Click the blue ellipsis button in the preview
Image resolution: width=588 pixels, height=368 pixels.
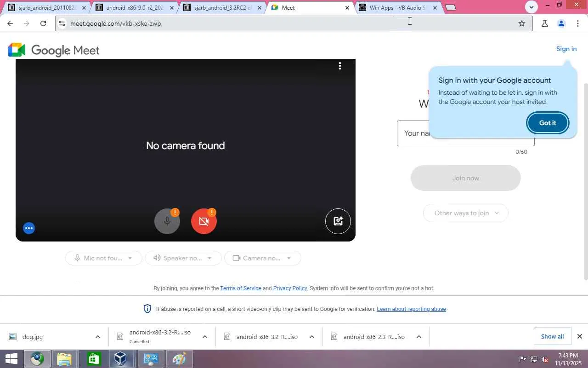(x=29, y=228)
